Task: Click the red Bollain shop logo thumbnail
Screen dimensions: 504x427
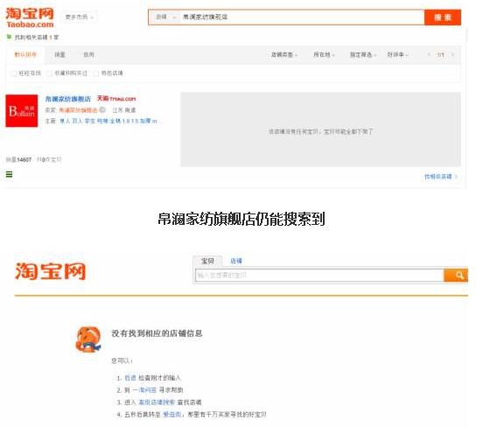Action: click(x=22, y=110)
